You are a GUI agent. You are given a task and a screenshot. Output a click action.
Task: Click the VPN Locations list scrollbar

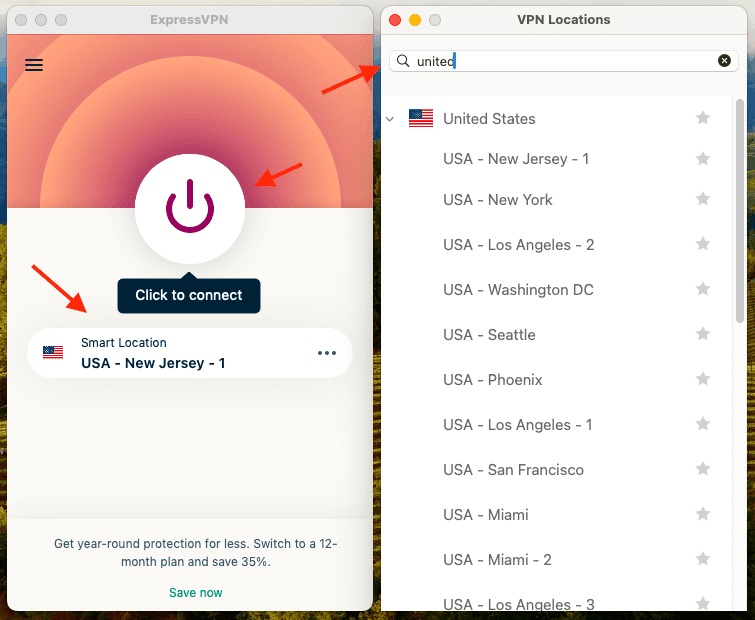[x=740, y=210]
